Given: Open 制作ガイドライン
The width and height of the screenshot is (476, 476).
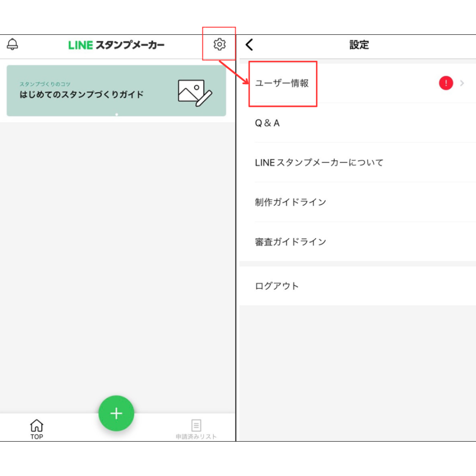Looking at the screenshot, I should pyautogui.click(x=357, y=202).
